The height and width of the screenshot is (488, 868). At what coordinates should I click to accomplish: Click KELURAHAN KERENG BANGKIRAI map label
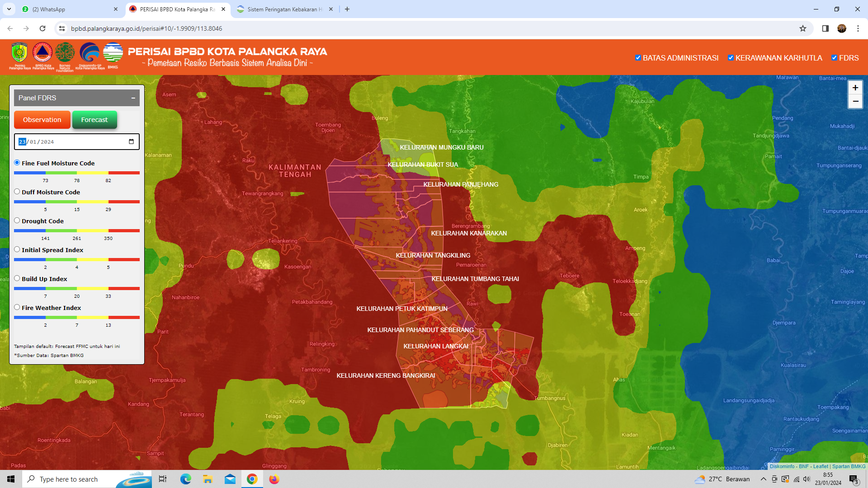[x=386, y=375]
